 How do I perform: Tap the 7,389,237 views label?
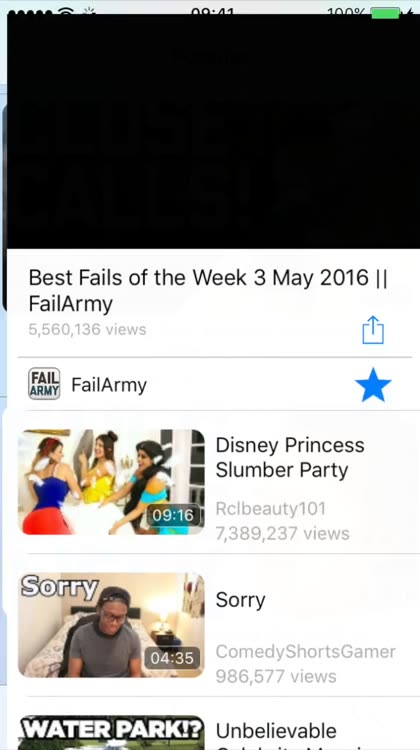click(283, 533)
